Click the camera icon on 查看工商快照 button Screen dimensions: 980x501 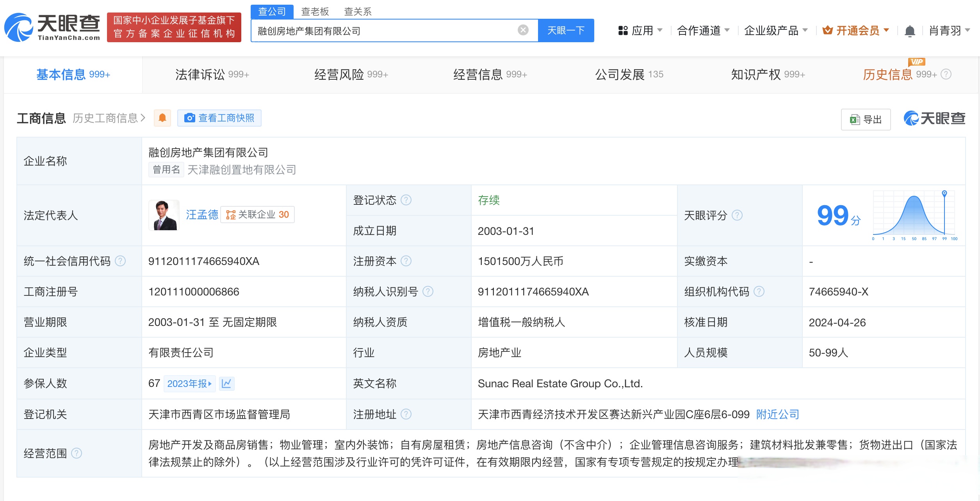pyautogui.click(x=189, y=118)
